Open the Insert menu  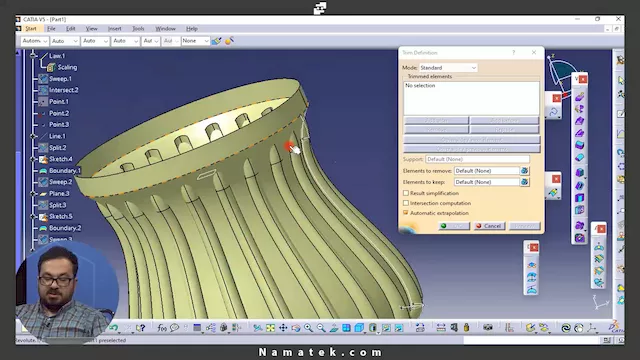pos(115,29)
